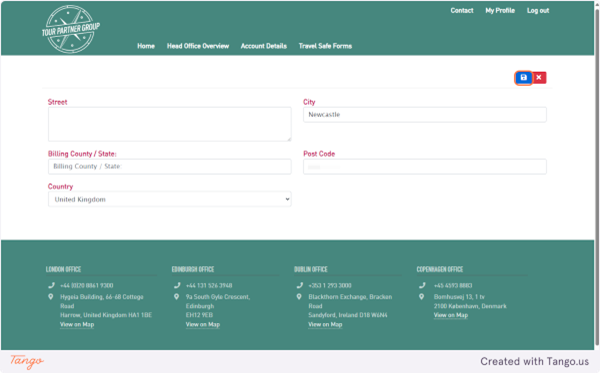The height and width of the screenshot is (373, 600).
Task: Click the blue save icon button
Action: (x=523, y=78)
